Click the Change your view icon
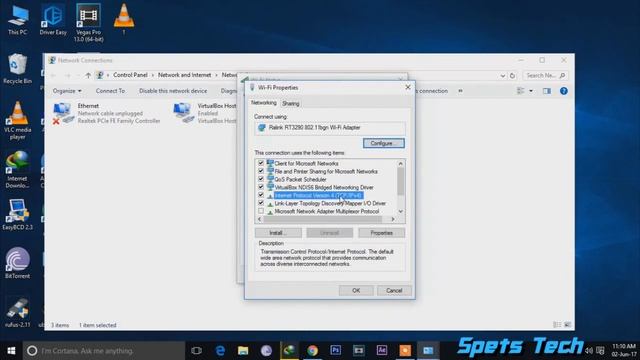The width and height of the screenshot is (640, 360). [520, 91]
